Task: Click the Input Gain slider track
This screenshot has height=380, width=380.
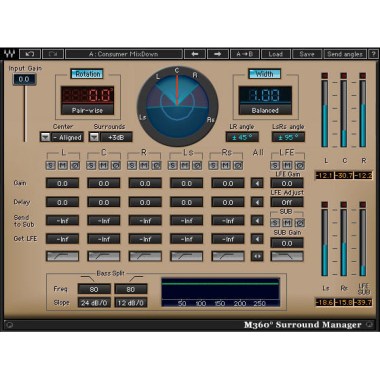Action: 24,113
